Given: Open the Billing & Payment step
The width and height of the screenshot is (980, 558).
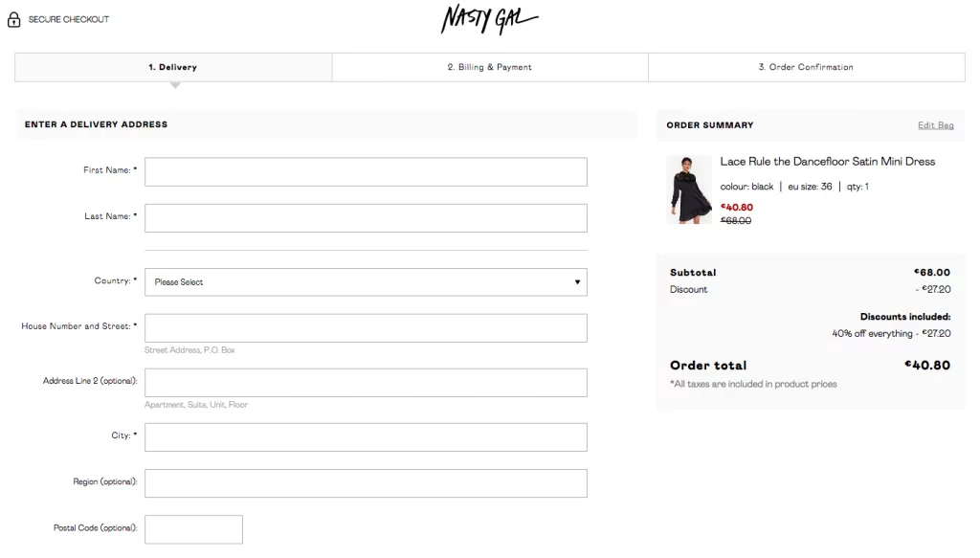Looking at the screenshot, I should click(x=489, y=67).
